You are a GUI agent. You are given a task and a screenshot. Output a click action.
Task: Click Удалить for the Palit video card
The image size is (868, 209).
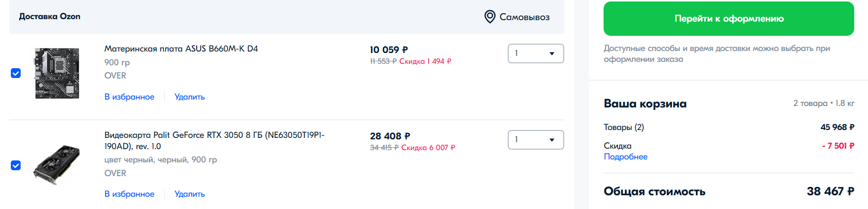tap(190, 194)
